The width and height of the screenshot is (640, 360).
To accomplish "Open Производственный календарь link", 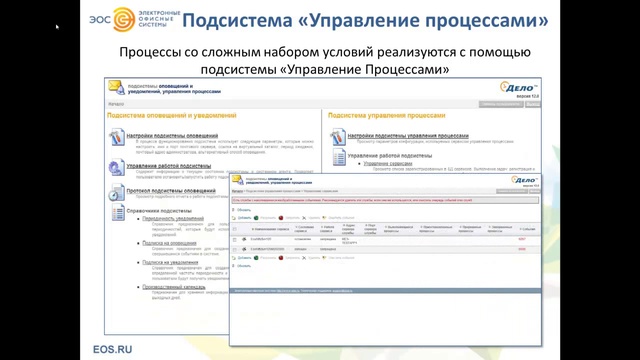I will pos(173,287).
